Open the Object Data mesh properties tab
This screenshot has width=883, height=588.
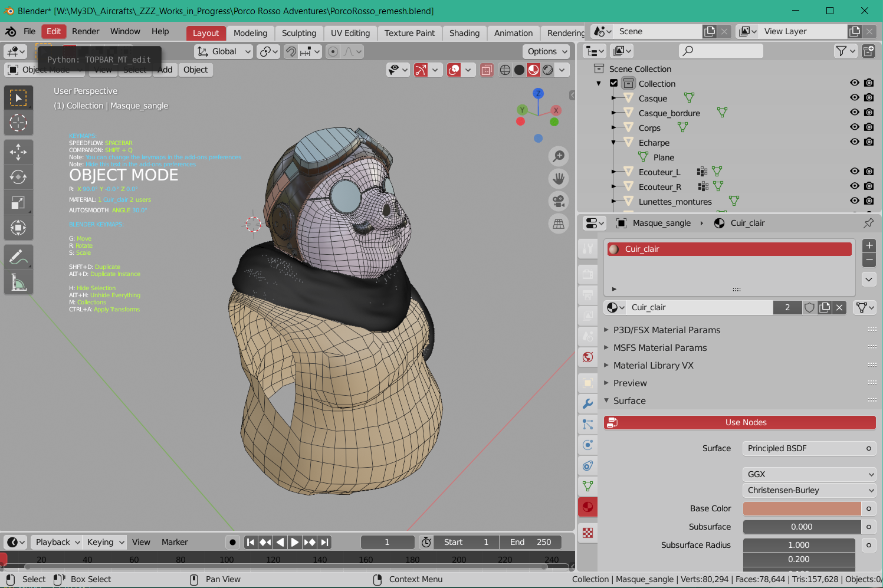click(x=587, y=487)
